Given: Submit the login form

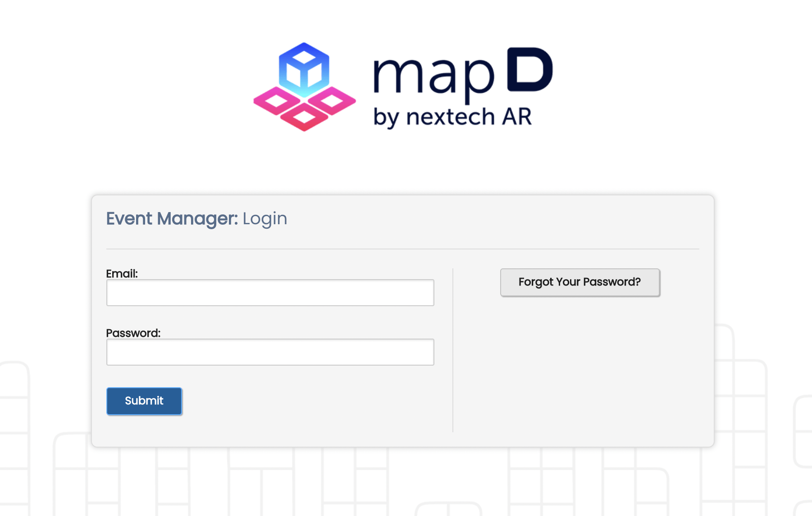Looking at the screenshot, I should coord(144,401).
